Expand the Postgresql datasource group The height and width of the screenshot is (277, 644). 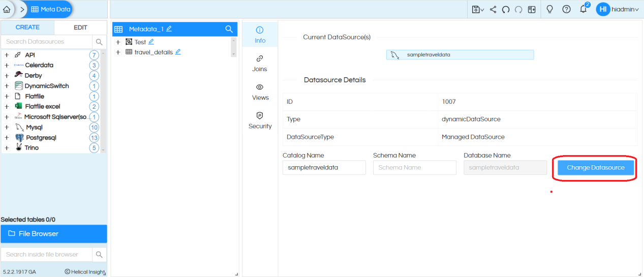click(7, 137)
